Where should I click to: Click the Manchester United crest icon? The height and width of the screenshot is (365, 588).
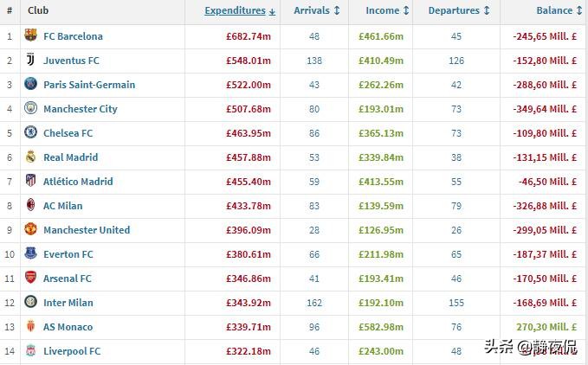(31, 230)
